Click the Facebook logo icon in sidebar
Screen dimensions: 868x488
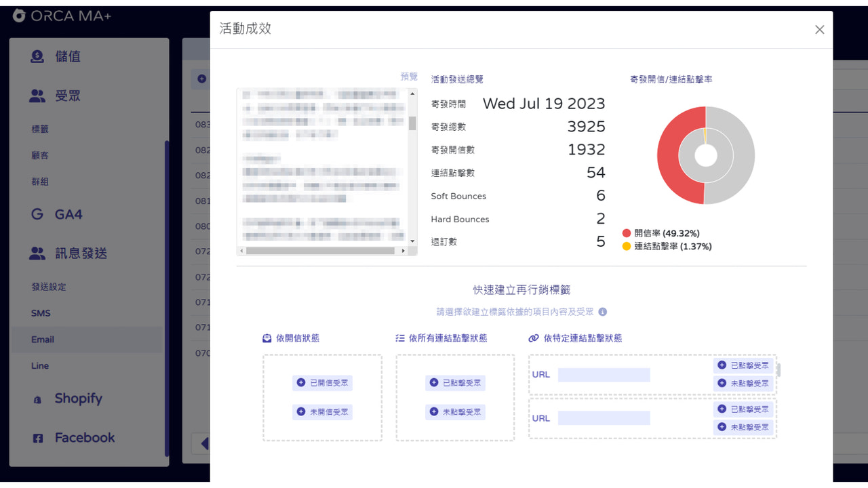click(x=38, y=439)
